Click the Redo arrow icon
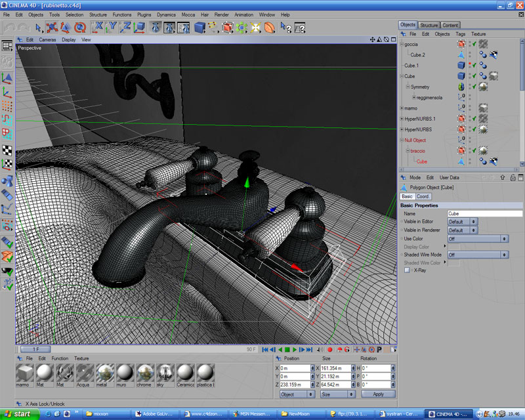The height and width of the screenshot is (420, 525). tap(24, 28)
